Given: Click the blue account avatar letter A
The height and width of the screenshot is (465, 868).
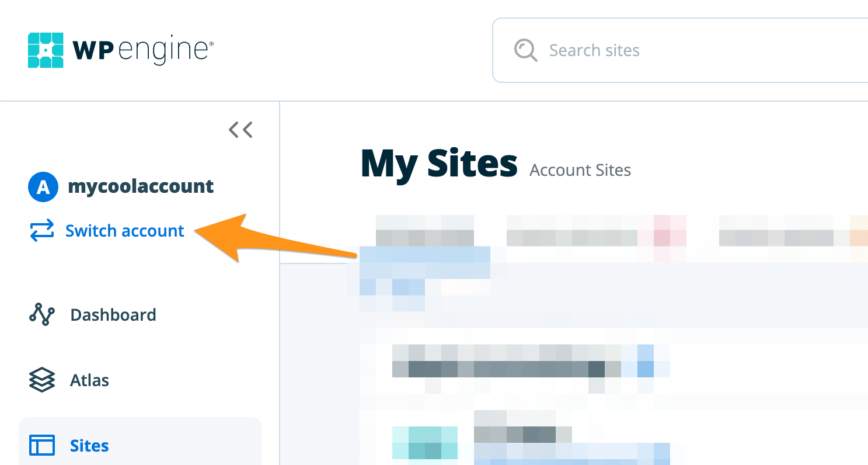Looking at the screenshot, I should (x=43, y=187).
